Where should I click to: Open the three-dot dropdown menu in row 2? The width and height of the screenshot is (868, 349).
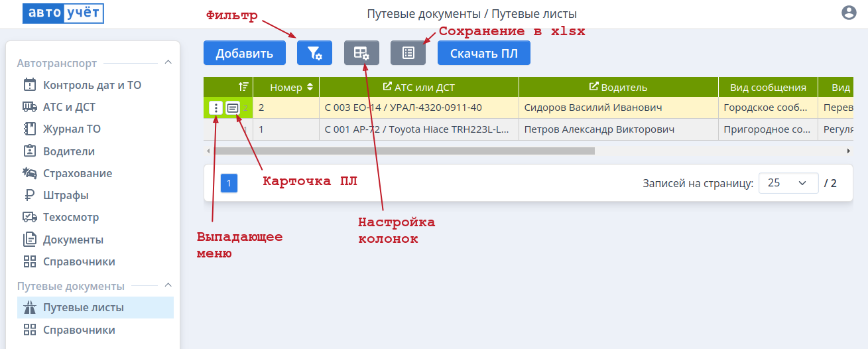click(x=216, y=107)
